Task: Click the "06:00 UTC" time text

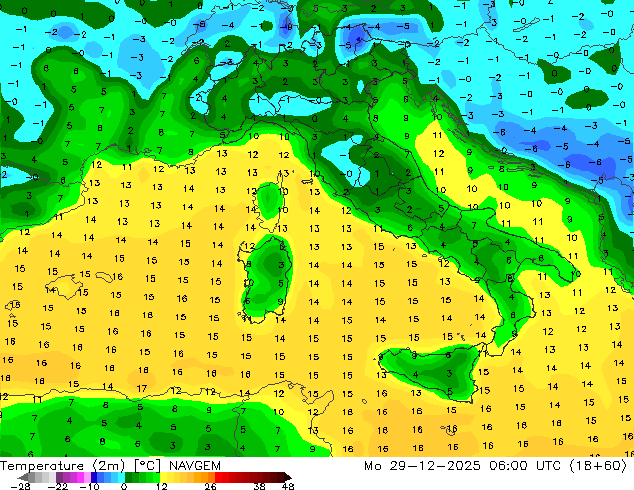Action: point(525,466)
